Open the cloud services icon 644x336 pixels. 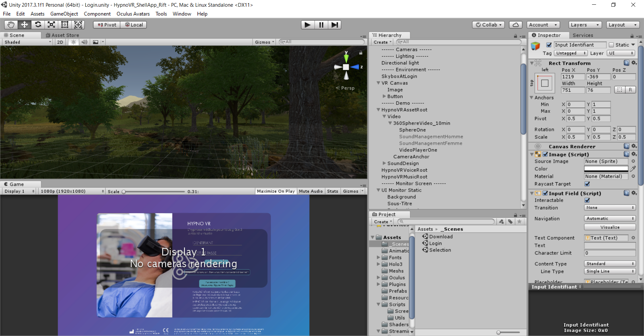(516, 25)
